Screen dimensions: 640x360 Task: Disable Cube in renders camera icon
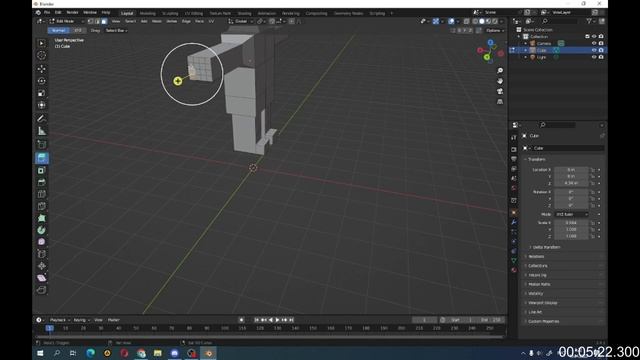601,50
